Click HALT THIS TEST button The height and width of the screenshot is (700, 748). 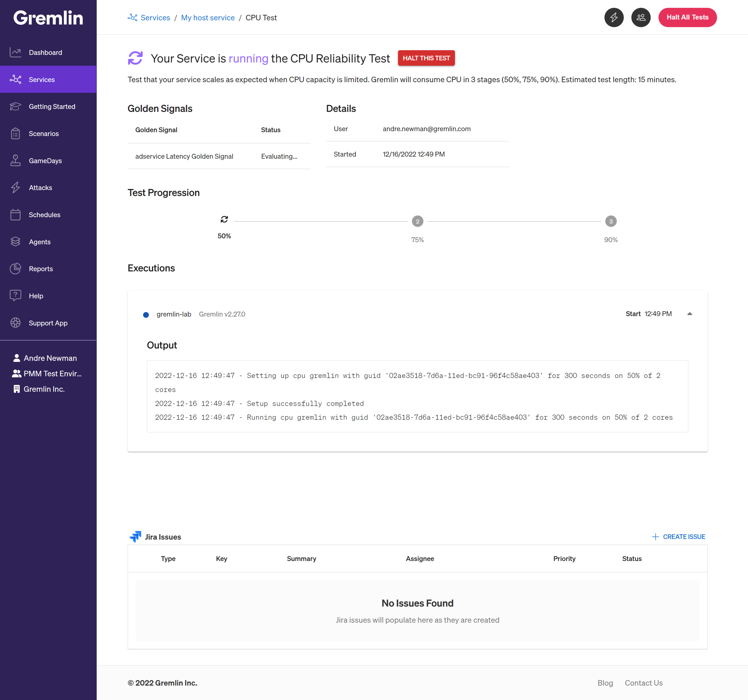pos(426,58)
